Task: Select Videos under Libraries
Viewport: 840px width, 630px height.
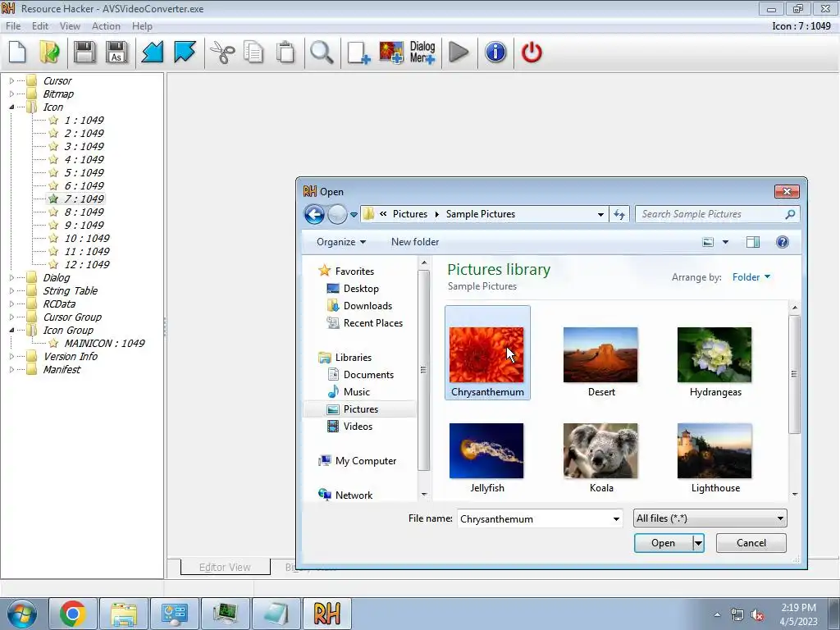Action: coord(358,427)
